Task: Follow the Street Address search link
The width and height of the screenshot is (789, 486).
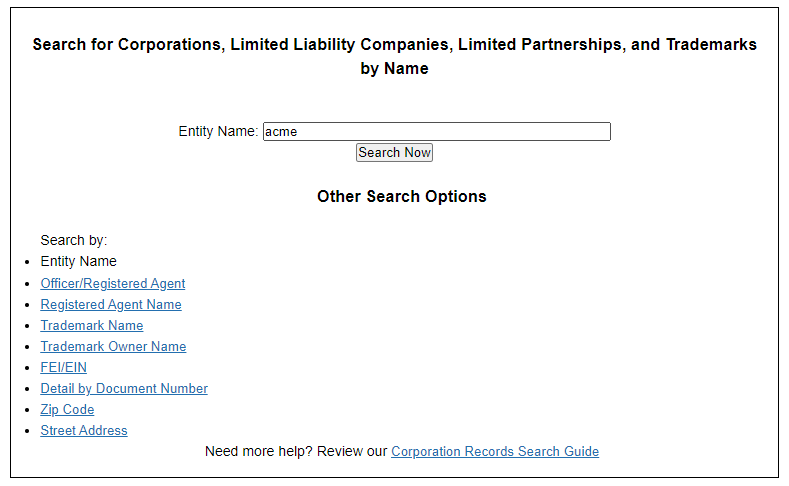Action: click(x=84, y=430)
